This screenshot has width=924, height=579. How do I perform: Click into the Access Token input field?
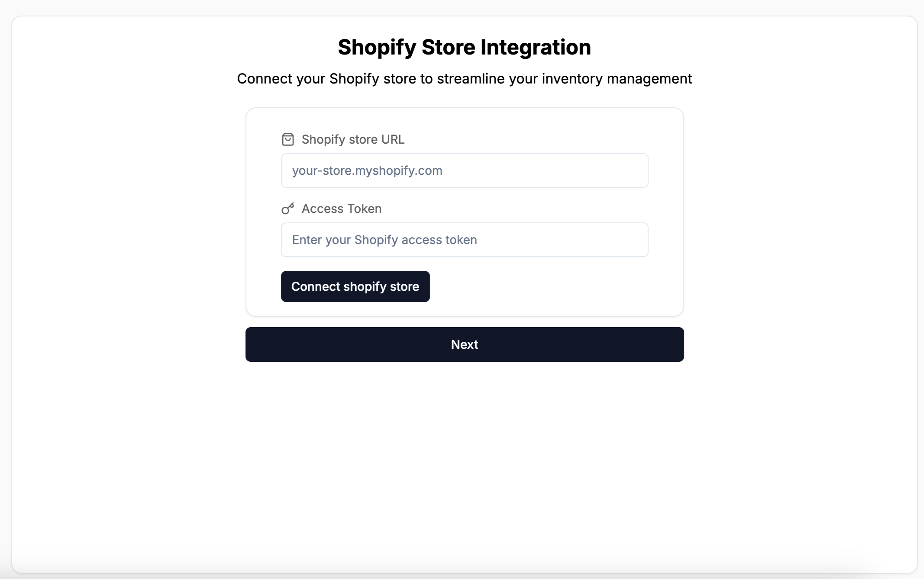click(464, 240)
